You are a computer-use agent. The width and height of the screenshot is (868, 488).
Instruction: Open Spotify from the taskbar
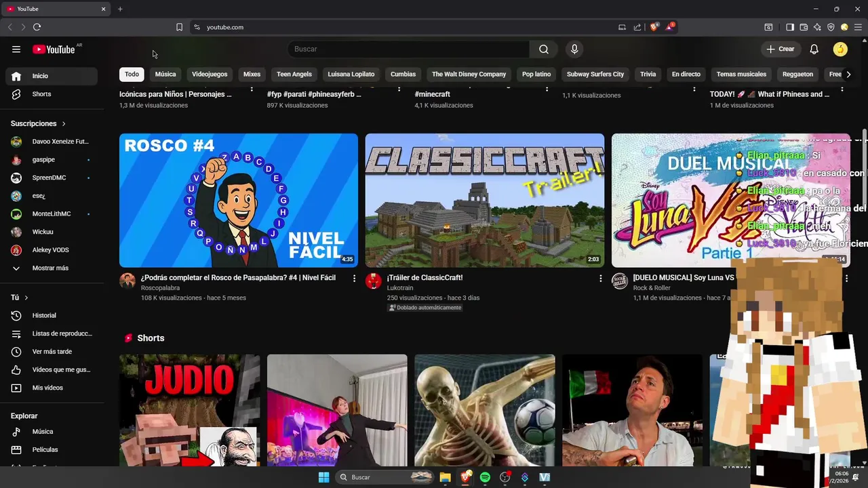point(485,477)
